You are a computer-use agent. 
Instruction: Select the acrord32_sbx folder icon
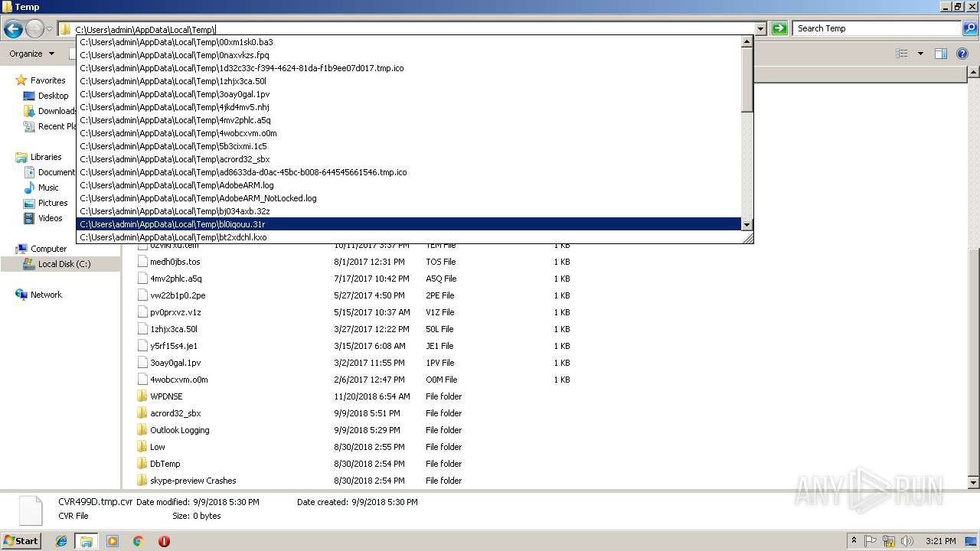click(x=142, y=413)
